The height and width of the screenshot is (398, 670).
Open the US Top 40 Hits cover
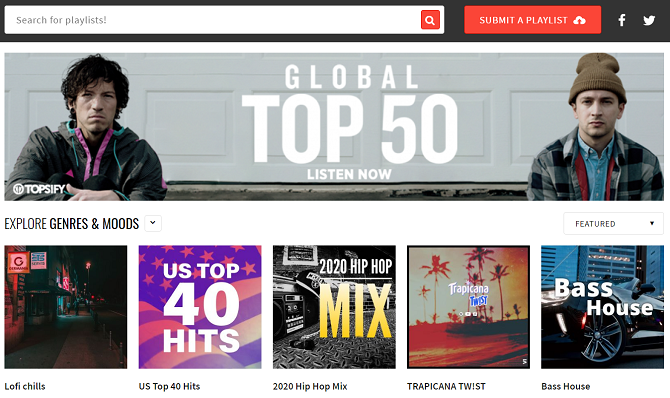[x=200, y=307]
